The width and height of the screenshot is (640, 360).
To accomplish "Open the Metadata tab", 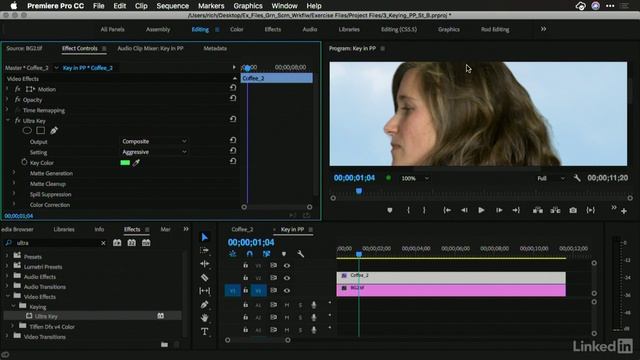I will pyautogui.click(x=215, y=48).
